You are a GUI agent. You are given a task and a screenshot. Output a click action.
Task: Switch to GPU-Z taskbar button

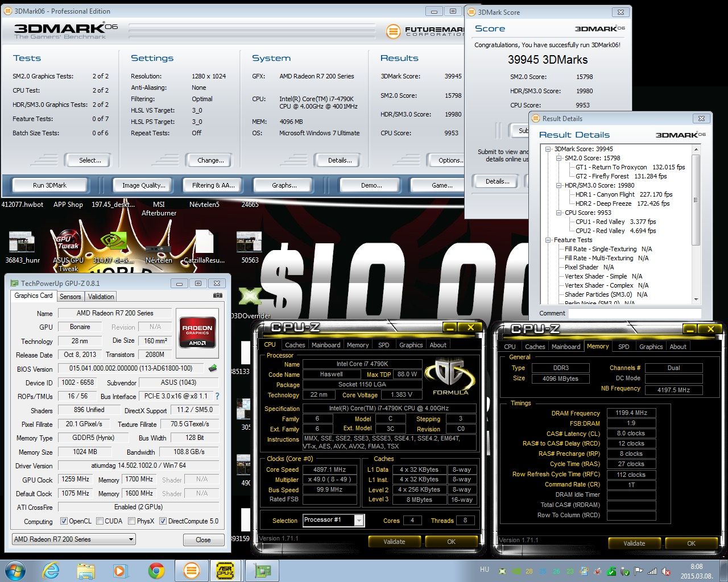tap(262, 571)
